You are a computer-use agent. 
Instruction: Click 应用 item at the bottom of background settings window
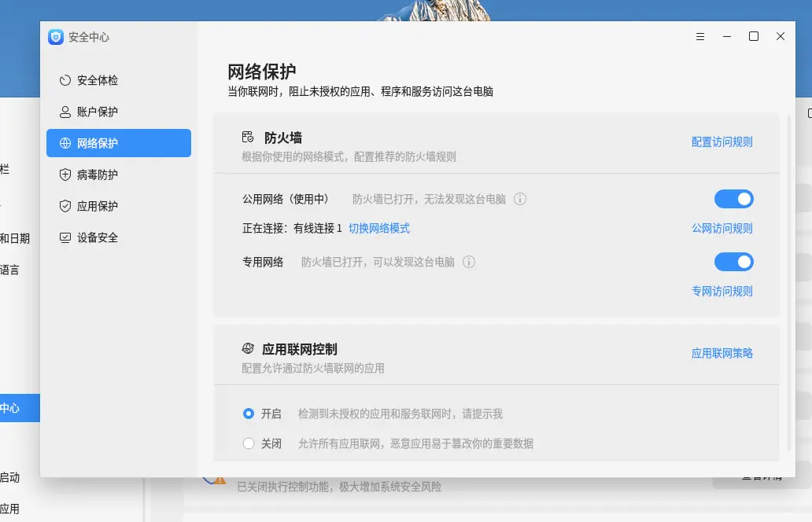(x=10, y=509)
